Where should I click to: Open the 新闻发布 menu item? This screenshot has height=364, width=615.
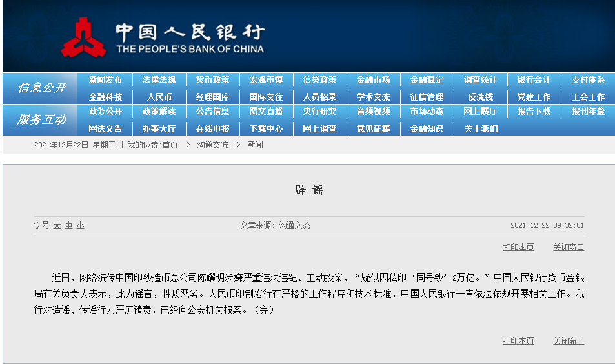coord(105,79)
